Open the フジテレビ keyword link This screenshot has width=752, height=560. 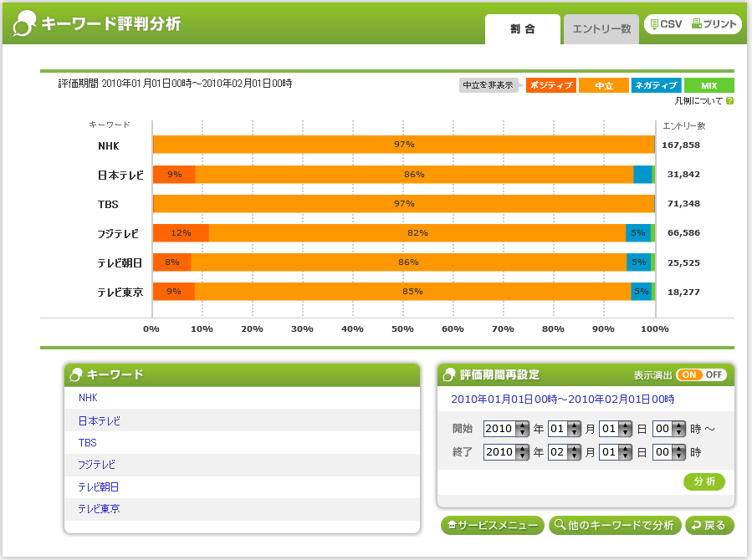coord(96,465)
